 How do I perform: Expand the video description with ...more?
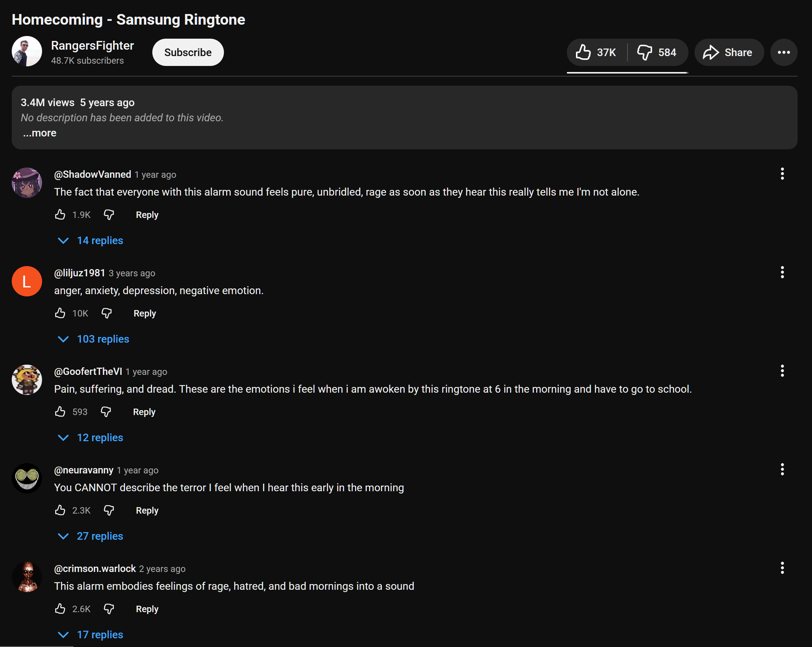click(x=39, y=133)
